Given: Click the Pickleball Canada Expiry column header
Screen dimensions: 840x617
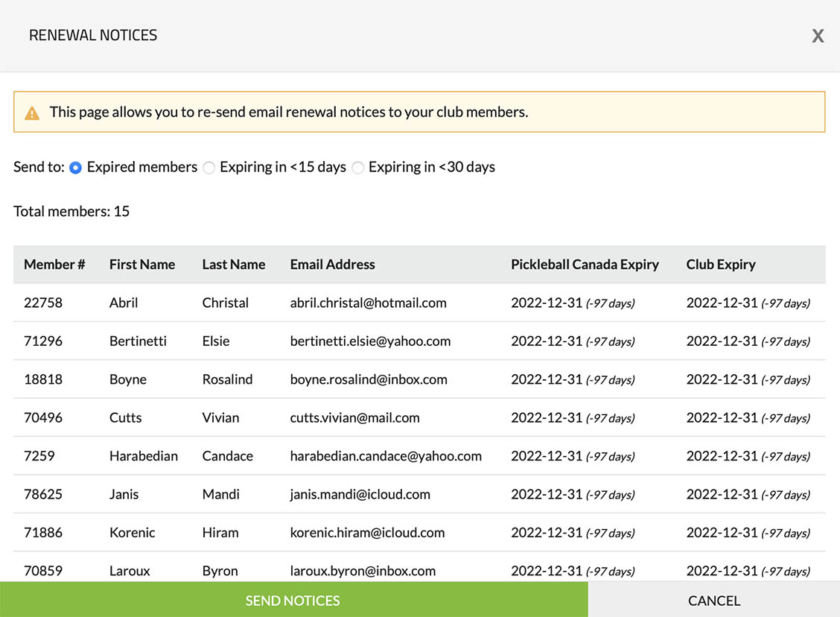Looking at the screenshot, I should [x=585, y=265].
